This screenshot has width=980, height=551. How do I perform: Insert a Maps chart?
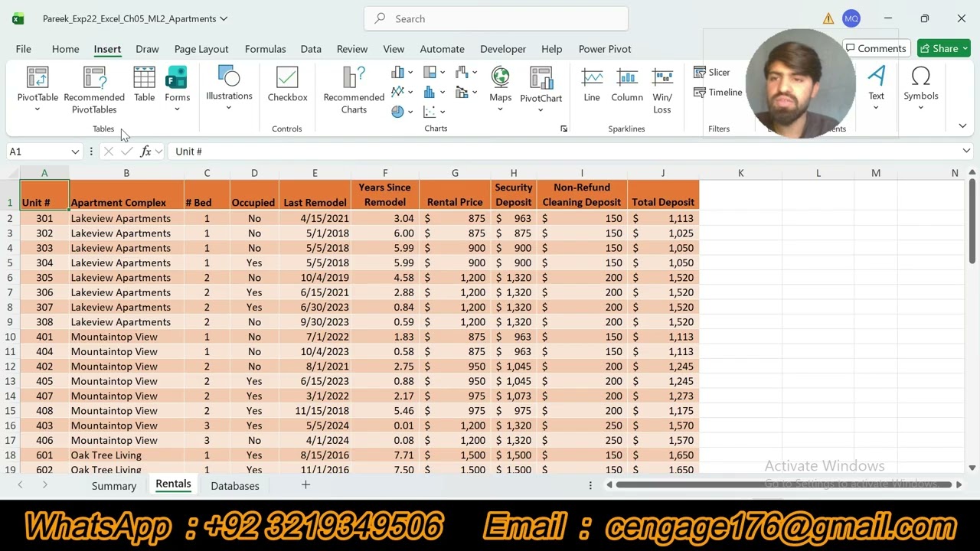(x=501, y=90)
